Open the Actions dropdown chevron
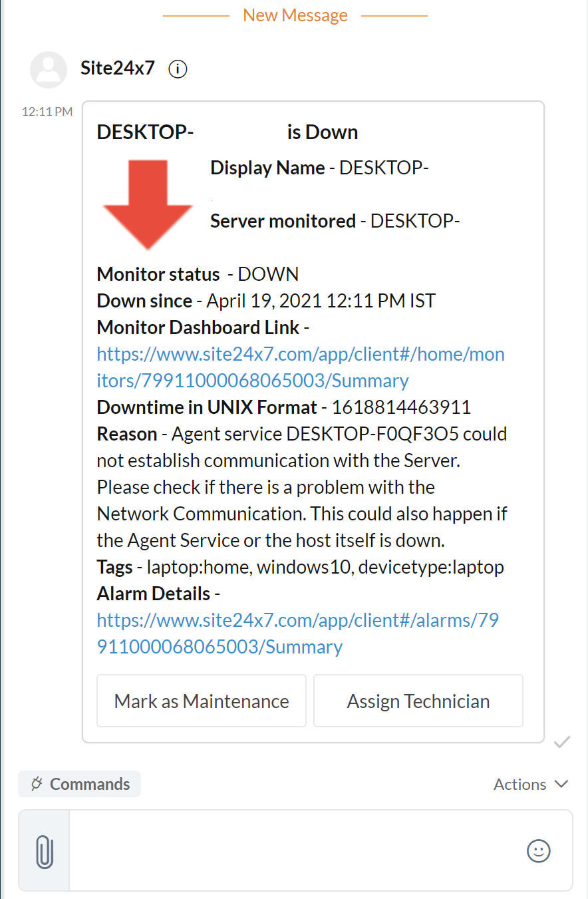Viewport: 588px width, 899px height. 563,785
